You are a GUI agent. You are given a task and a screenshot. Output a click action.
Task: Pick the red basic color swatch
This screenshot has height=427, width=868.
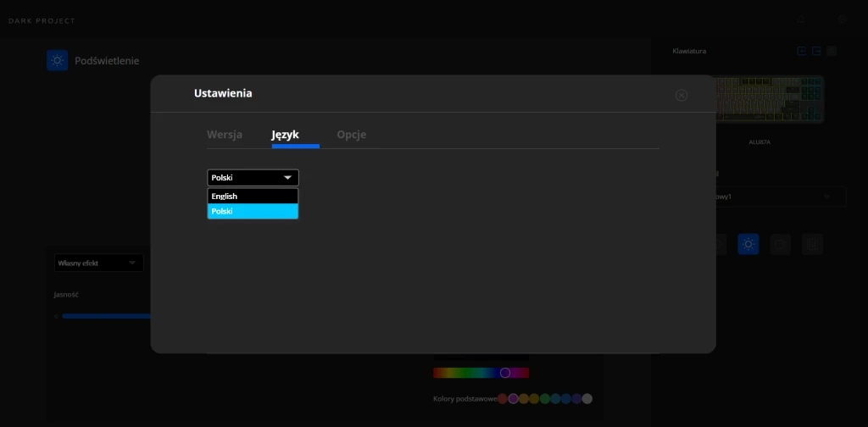pos(503,398)
